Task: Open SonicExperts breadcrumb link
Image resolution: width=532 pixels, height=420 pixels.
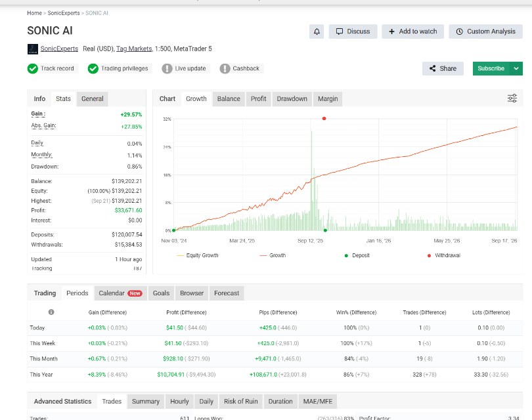Action: point(64,13)
